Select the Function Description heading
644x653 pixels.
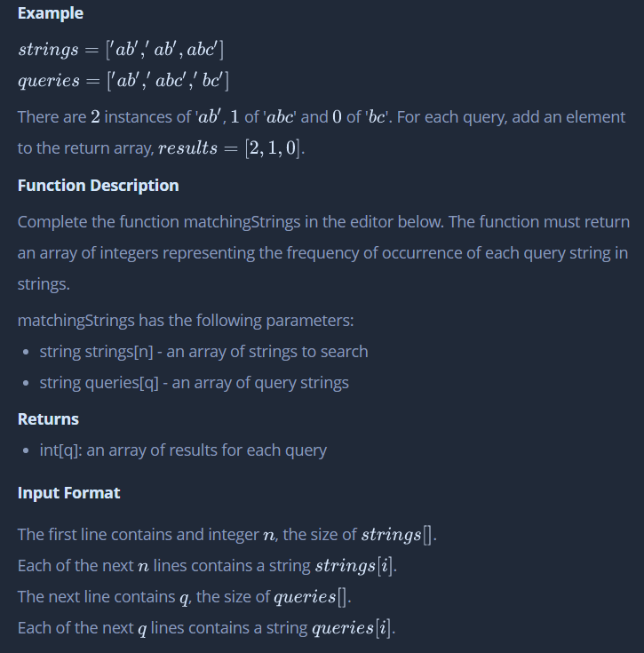click(x=99, y=186)
